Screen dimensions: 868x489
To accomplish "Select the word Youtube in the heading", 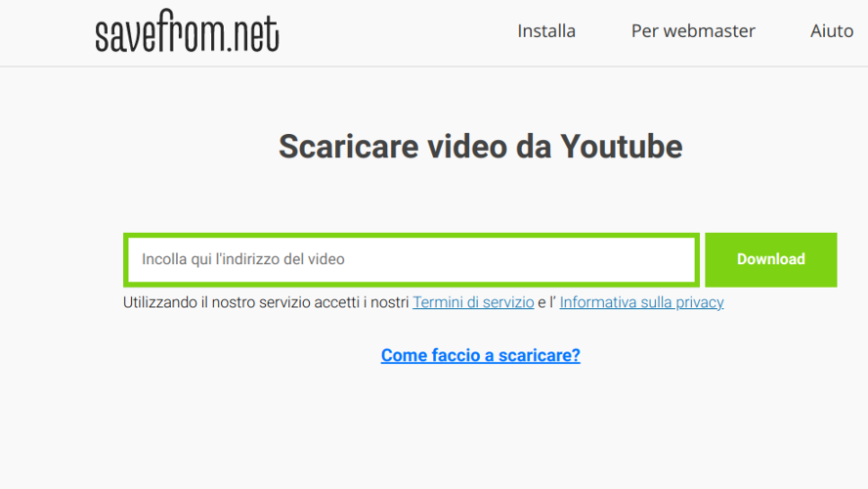I will [622, 147].
